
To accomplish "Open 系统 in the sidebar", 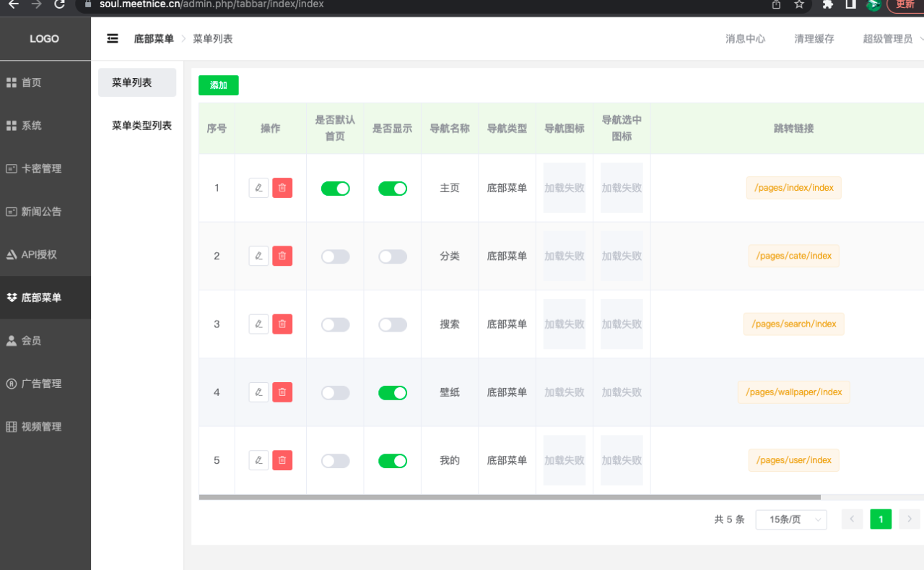I will click(x=45, y=126).
